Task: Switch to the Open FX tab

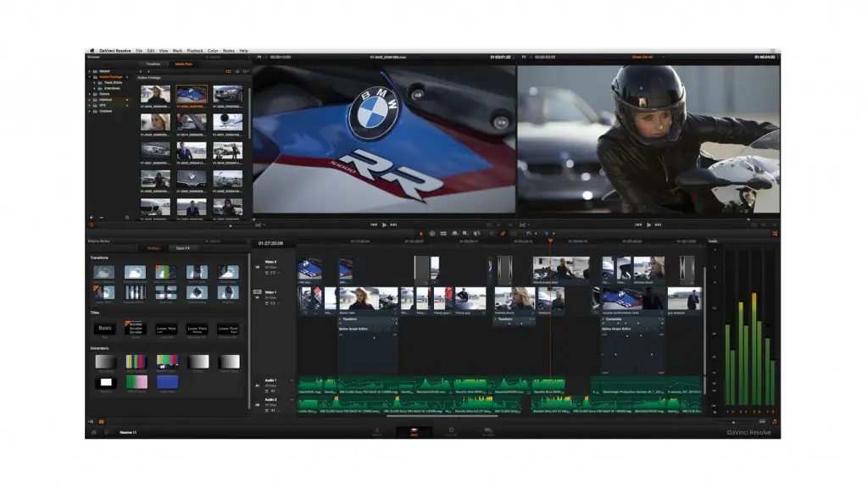Action: coord(183,248)
